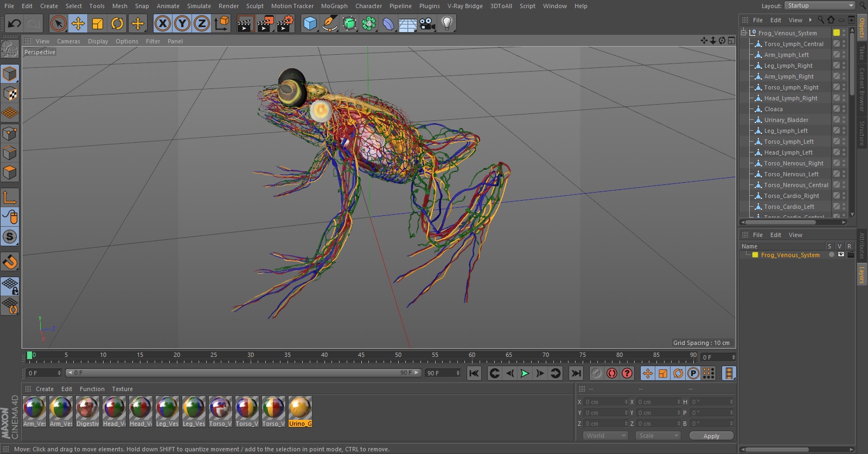Open the Layout Startup dropdown
The width and height of the screenshot is (868, 454).
820,5
